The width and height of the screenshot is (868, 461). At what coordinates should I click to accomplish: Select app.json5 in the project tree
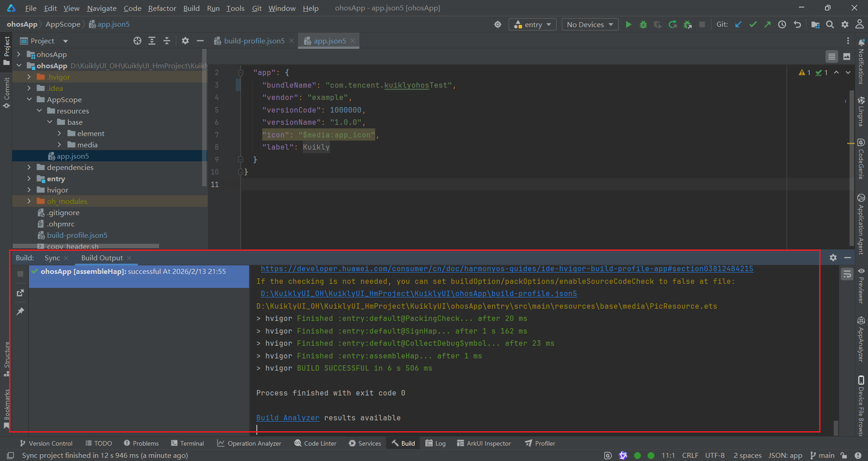tap(109, 156)
